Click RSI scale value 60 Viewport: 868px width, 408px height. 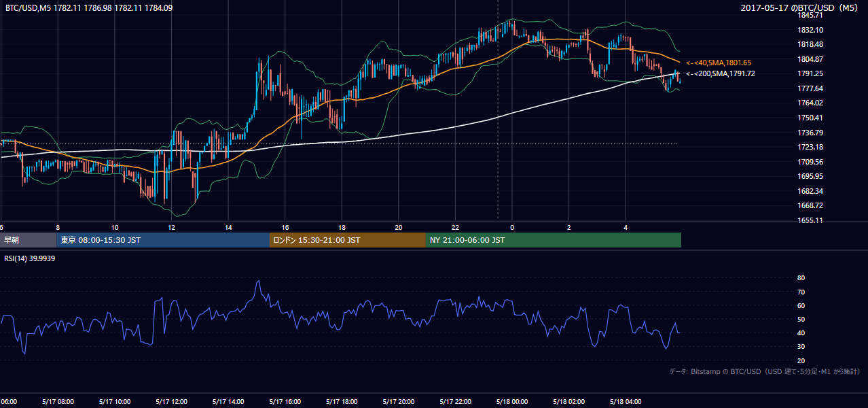point(801,305)
